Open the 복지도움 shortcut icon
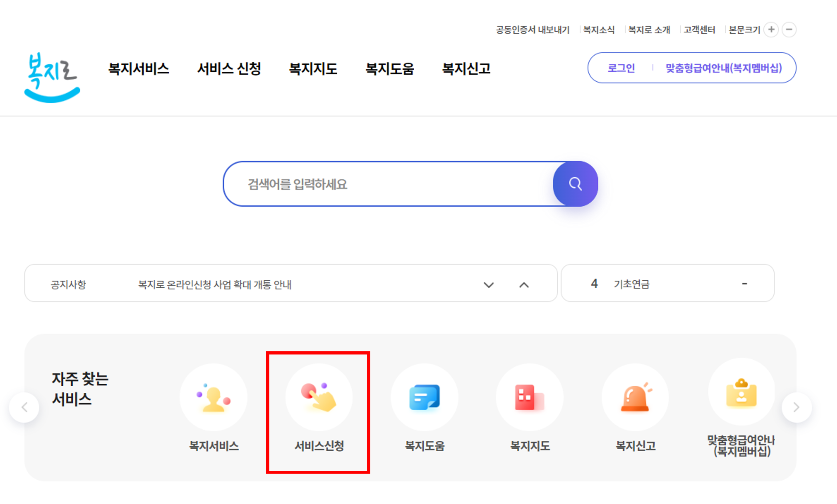The height and width of the screenshot is (504, 837). (x=425, y=397)
